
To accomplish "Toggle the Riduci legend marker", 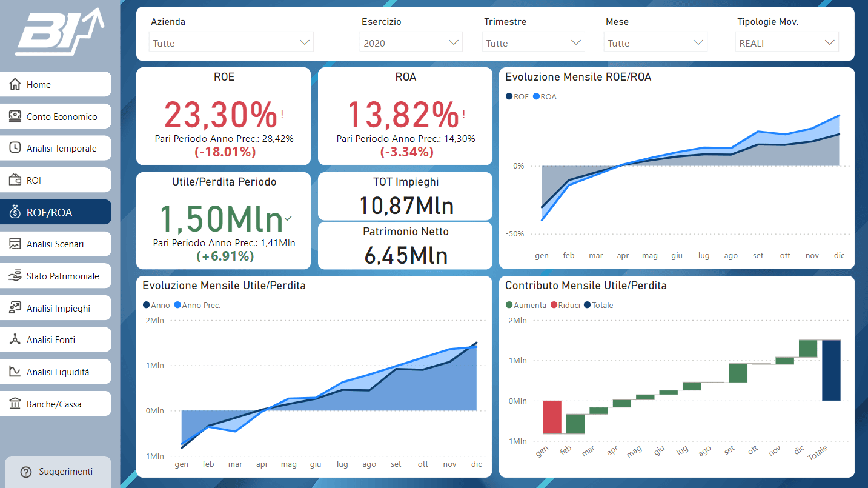I will pyautogui.click(x=554, y=305).
